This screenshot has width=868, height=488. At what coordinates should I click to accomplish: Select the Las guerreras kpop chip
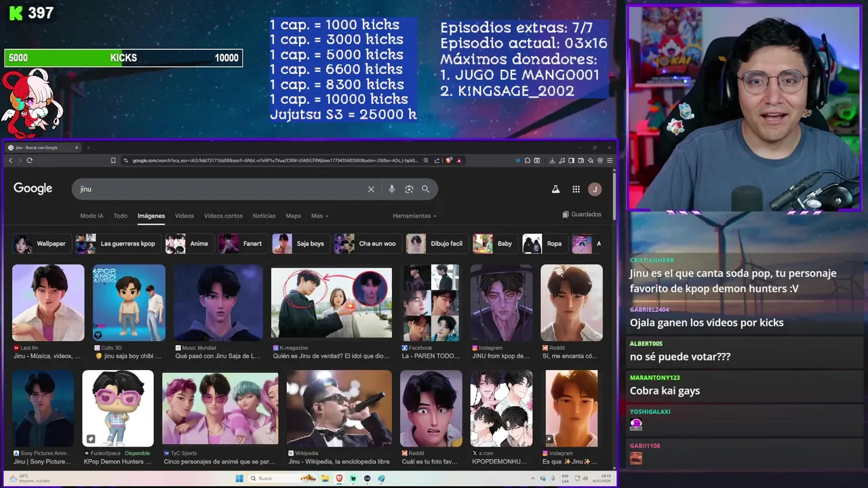pyautogui.click(x=117, y=244)
